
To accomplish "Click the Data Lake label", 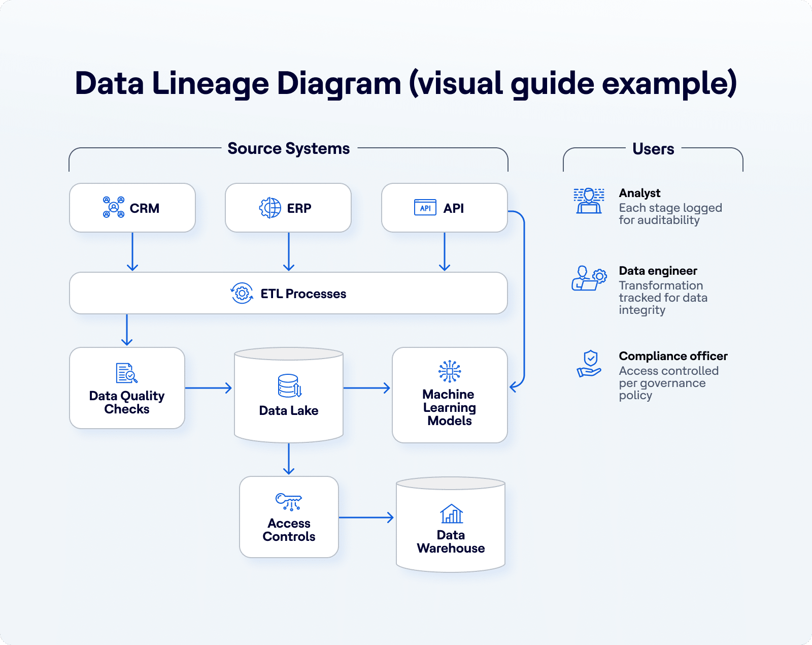I will [289, 410].
